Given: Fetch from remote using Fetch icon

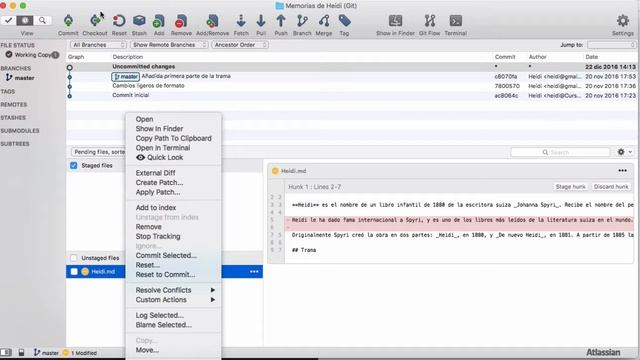Looking at the screenshot, I should click(241, 21).
